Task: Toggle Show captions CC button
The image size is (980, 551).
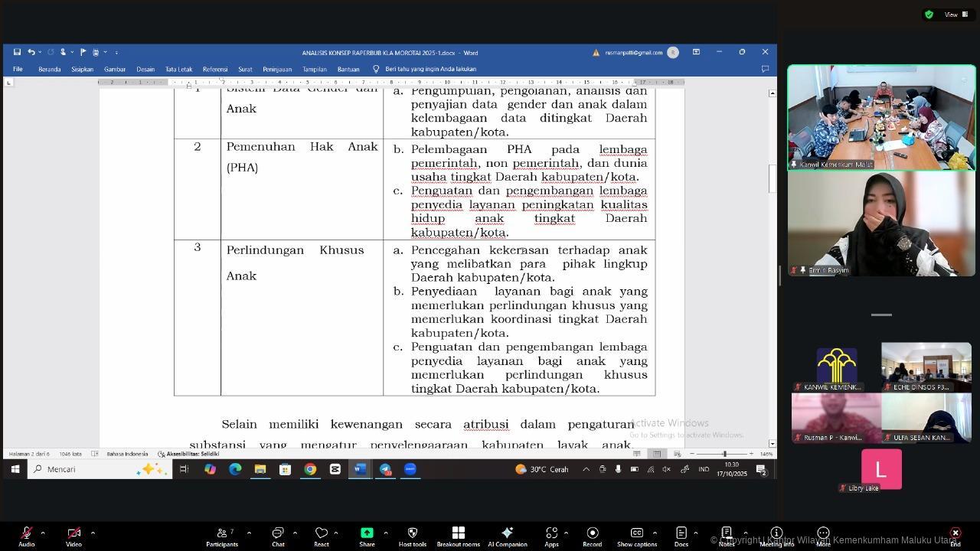Action: [x=636, y=533]
